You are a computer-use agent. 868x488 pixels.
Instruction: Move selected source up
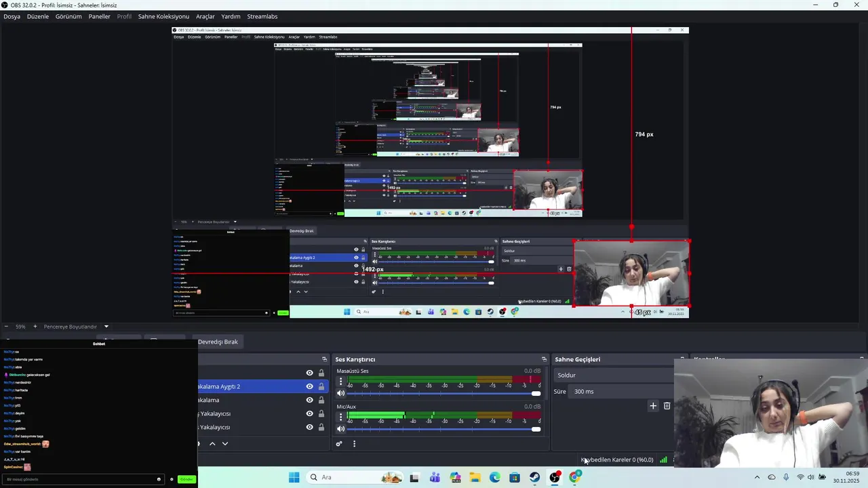click(212, 444)
